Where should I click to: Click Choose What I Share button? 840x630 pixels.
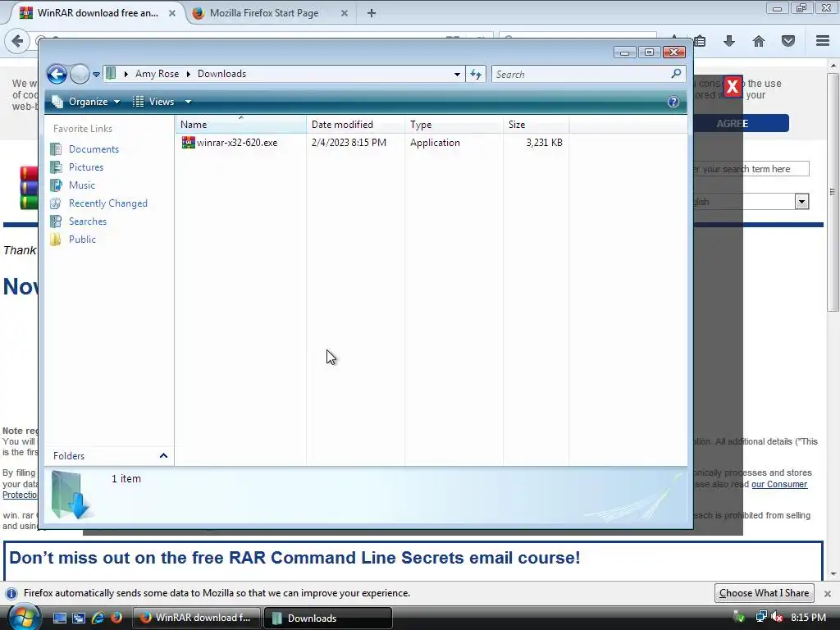click(x=764, y=593)
